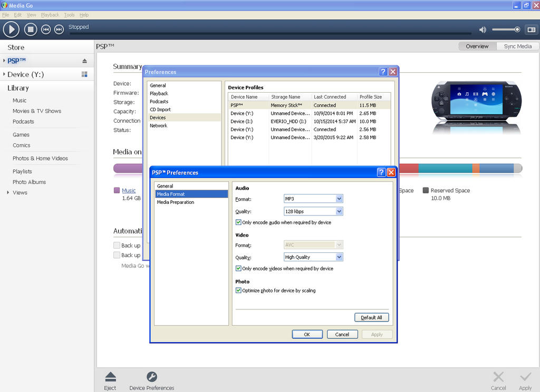Open the Edit menu

(x=17, y=15)
